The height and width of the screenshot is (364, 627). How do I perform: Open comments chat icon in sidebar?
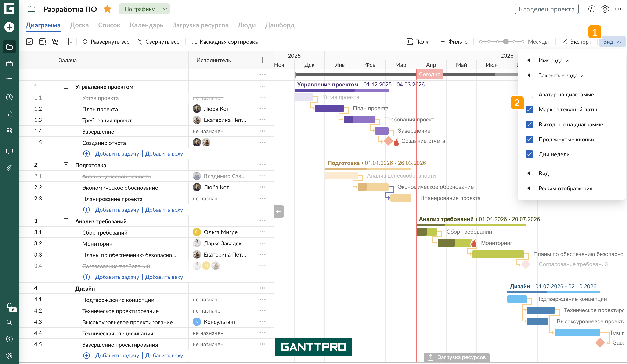click(x=9, y=151)
